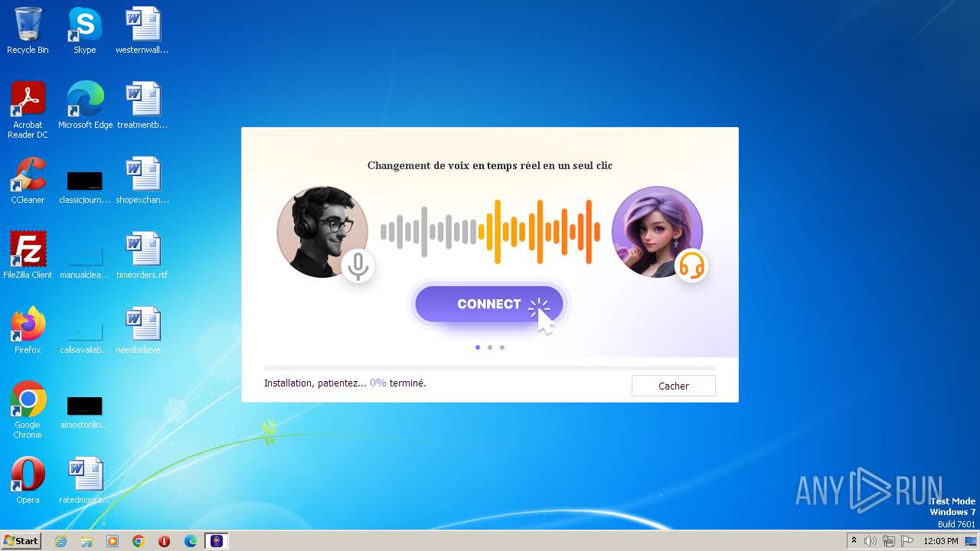Select the classicjourn file icon
This screenshot has width=980, height=551.
(x=84, y=187)
